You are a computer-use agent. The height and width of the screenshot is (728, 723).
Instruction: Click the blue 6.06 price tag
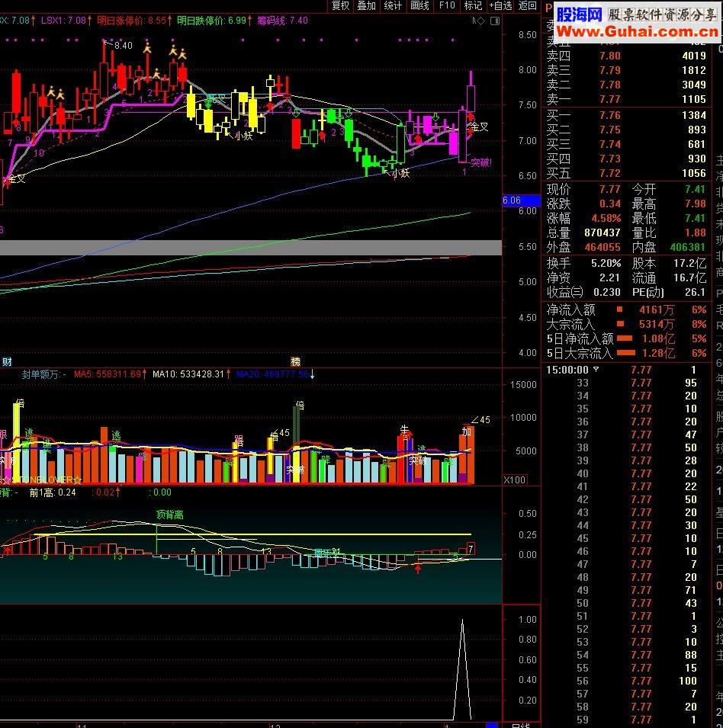[x=522, y=200]
